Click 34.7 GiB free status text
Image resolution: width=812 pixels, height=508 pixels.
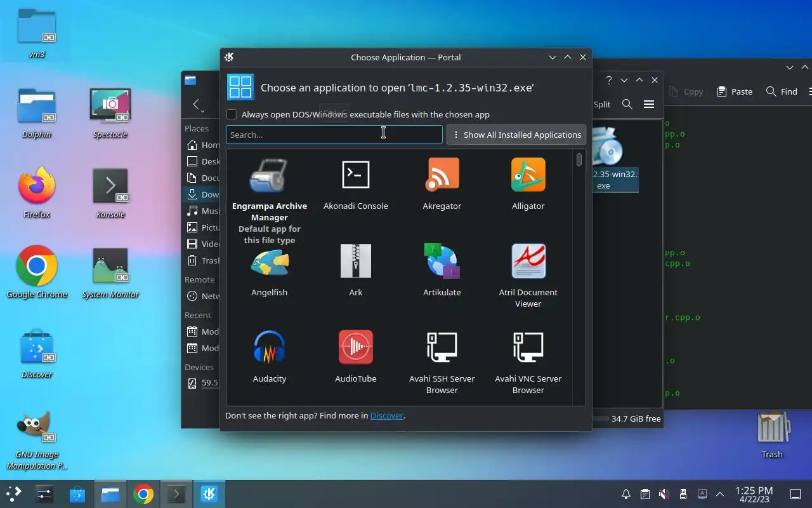point(636,419)
